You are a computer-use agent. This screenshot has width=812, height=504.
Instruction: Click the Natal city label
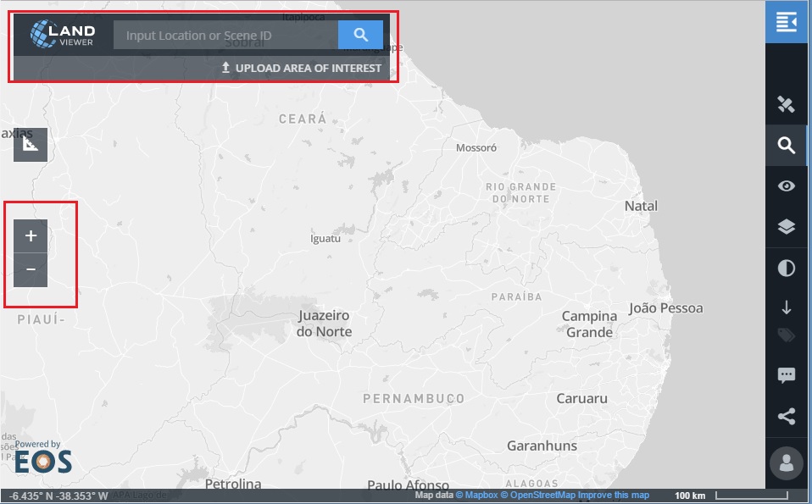(641, 206)
